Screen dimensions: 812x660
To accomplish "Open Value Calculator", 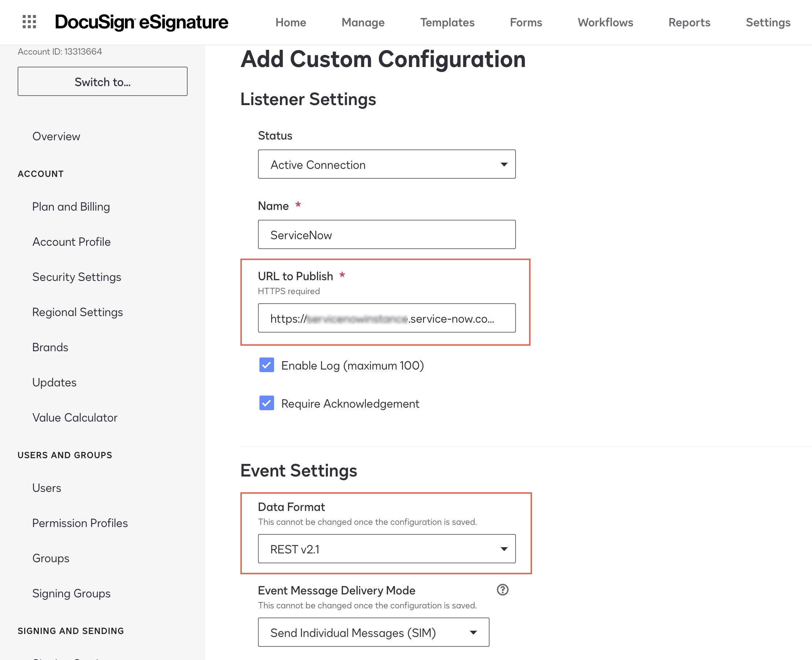I will 75,418.
